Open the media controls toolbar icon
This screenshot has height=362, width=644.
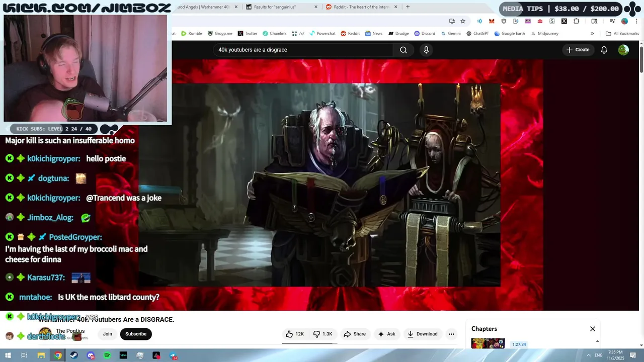612,21
